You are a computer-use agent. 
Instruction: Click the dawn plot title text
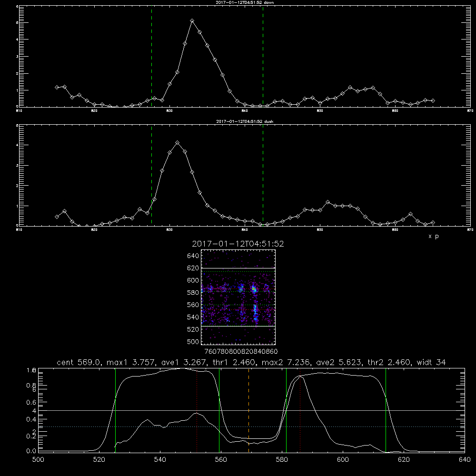245,2
